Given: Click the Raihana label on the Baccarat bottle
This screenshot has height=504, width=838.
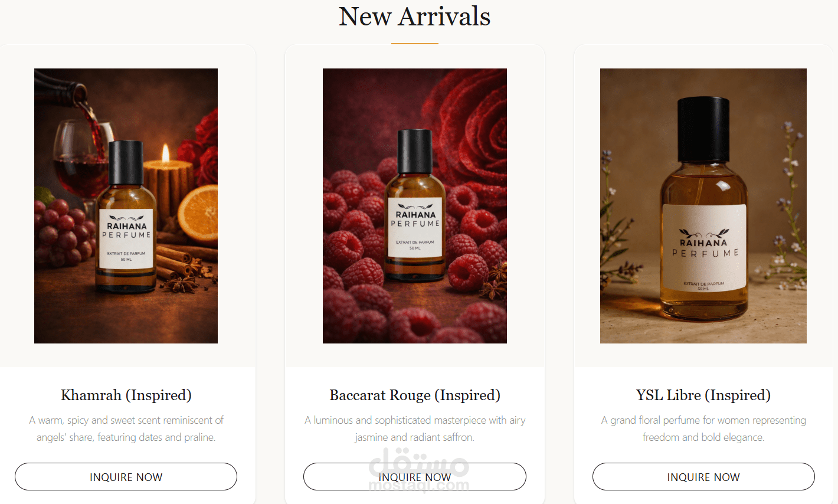Looking at the screenshot, I should [415, 227].
